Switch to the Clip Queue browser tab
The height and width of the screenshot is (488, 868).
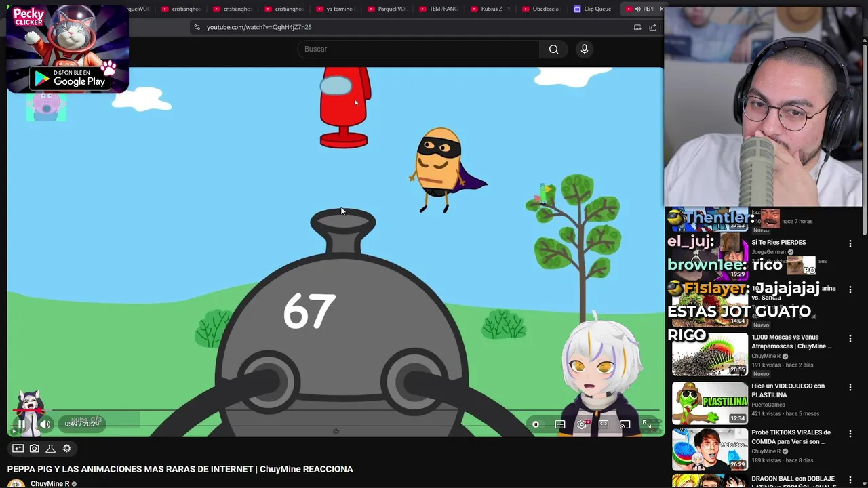pyautogui.click(x=593, y=9)
